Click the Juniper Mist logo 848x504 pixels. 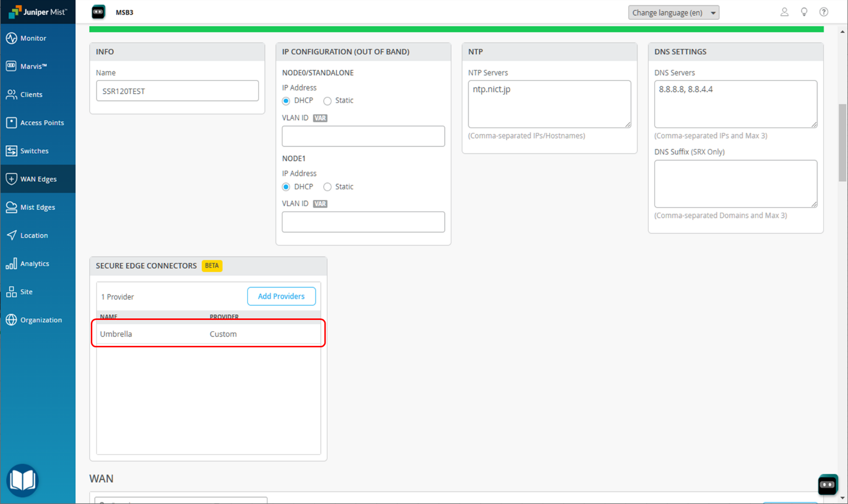tap(38, 12)
